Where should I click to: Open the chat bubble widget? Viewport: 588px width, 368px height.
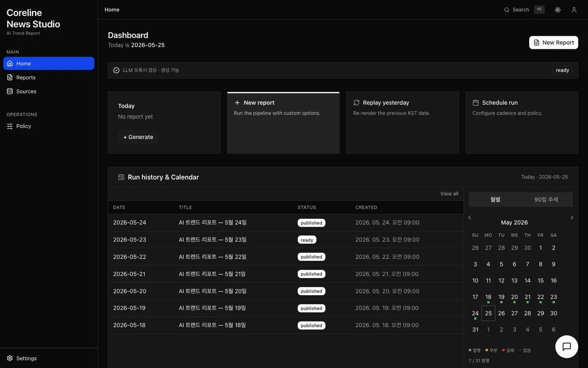tap(567, 347)
